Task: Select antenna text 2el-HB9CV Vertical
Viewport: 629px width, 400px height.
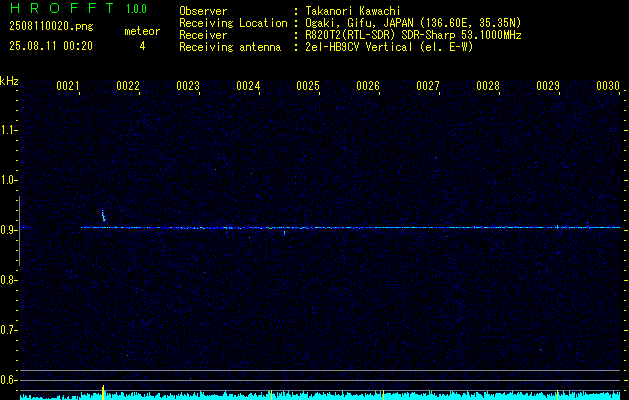Action: point(358,47)
